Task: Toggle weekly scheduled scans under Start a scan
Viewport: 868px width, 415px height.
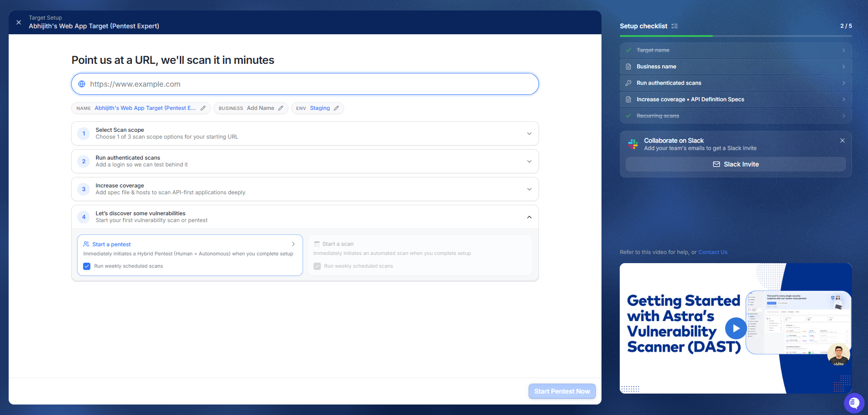Action: 317,266
